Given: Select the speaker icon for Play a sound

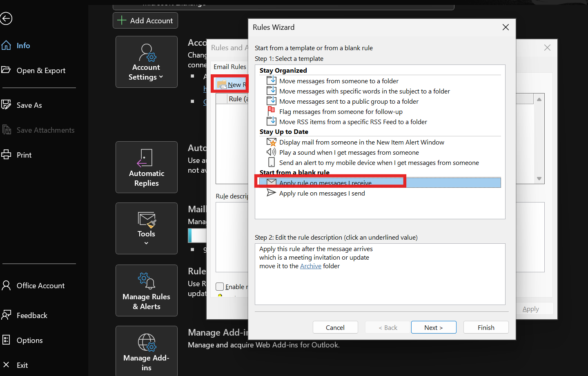Looking at the screenshot, I should pyautogui.click(x=271, y=152).
